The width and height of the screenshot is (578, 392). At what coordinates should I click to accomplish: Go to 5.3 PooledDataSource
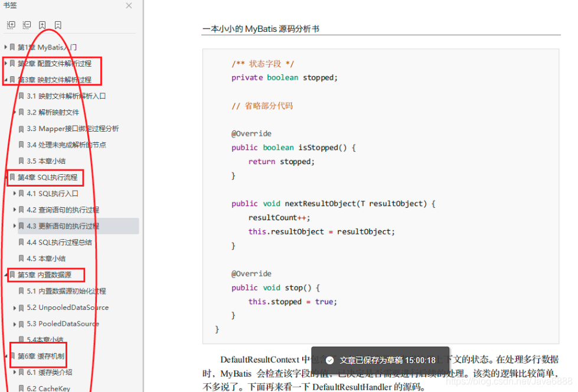[x=63, y=324]
